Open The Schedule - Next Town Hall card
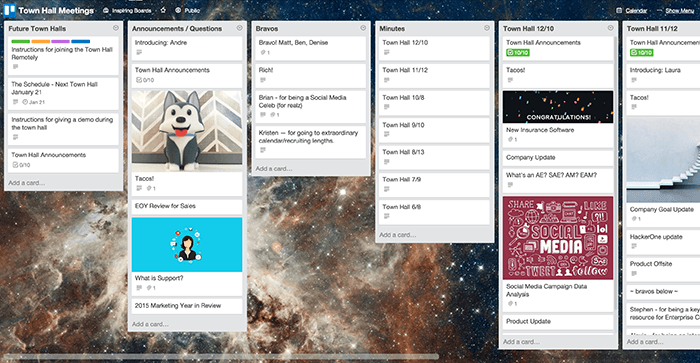This screenshot has width=700, height=363. pyautogui.click(x=63, y=93)
